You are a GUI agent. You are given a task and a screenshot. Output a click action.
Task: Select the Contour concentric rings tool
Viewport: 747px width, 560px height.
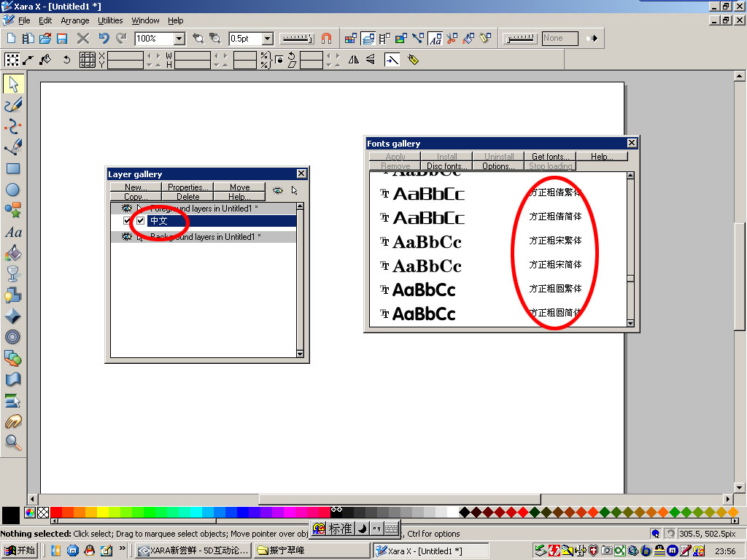[13, 337]
